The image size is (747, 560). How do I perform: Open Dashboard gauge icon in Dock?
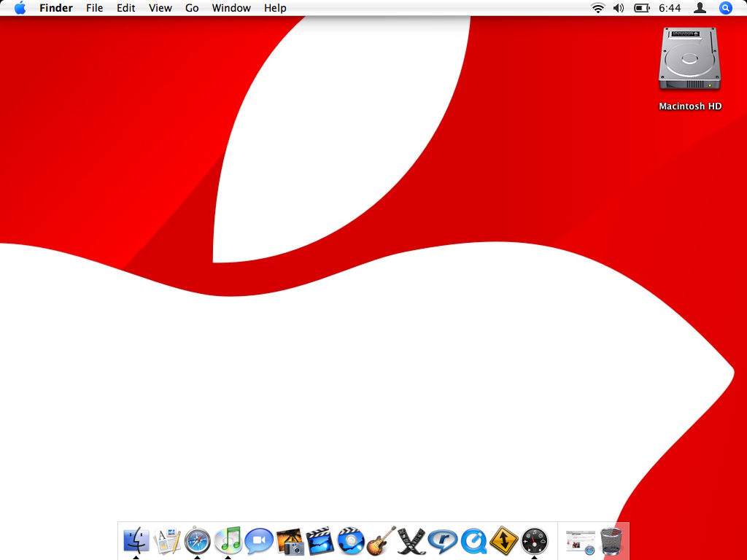click(x=534, y=541)
